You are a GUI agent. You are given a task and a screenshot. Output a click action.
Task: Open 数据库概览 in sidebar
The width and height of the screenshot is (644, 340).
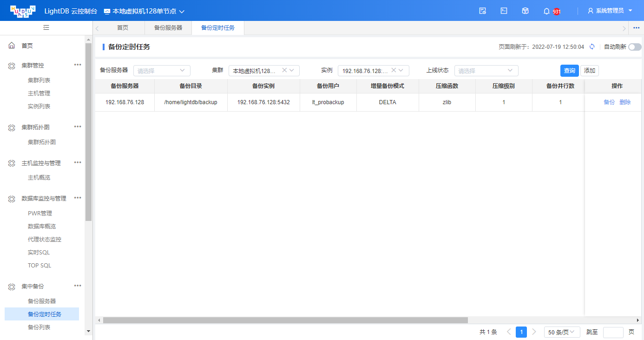tap(42, 227)
